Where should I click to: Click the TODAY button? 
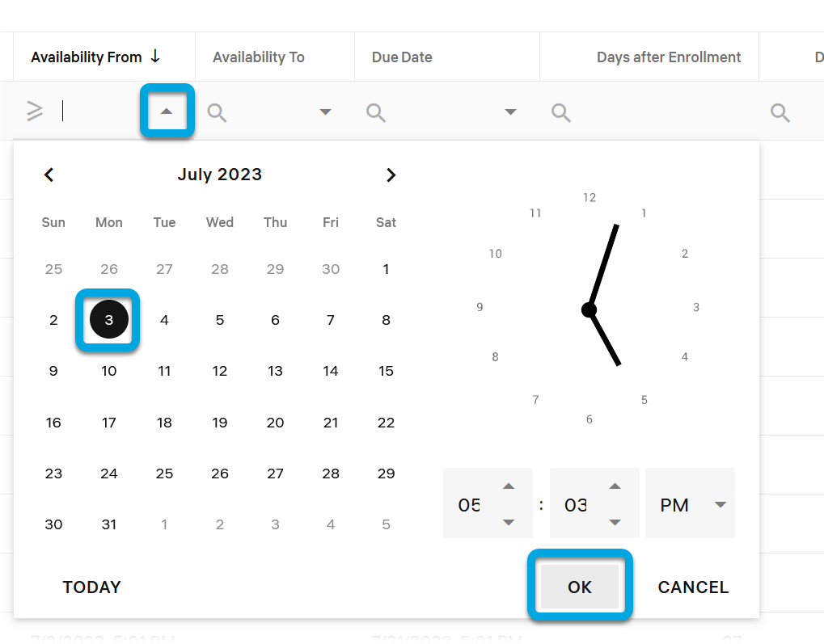pyautogui.click(x=92, y=587)
